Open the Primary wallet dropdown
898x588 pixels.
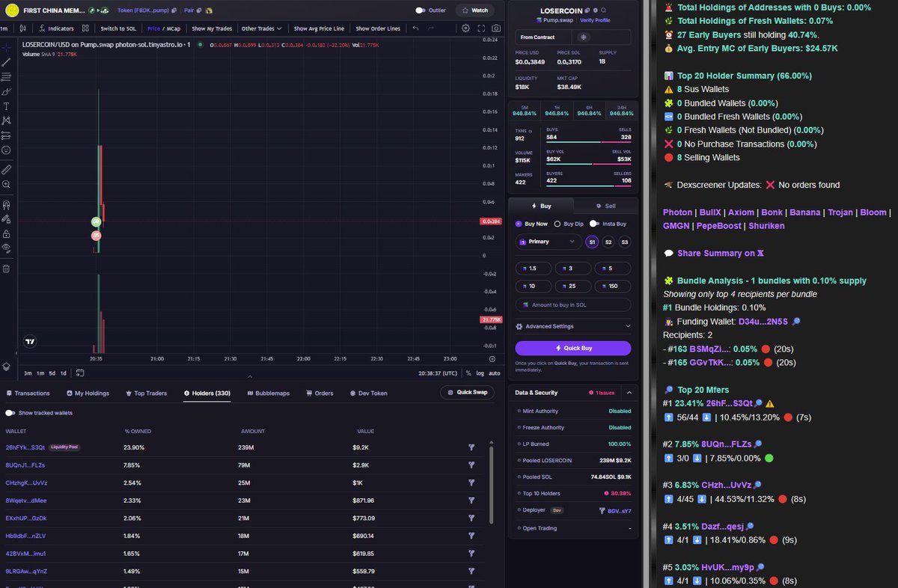[x=548, y=242]
